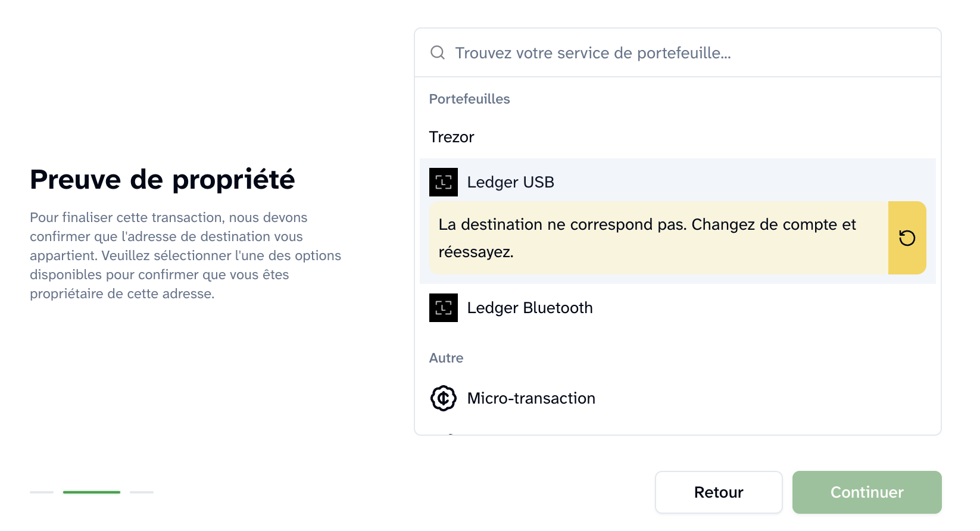Image resolution: width=980 pixels, height=531 pixels.
Task: Click the ownership explanation paragraph text
Action: click(185, 255)
